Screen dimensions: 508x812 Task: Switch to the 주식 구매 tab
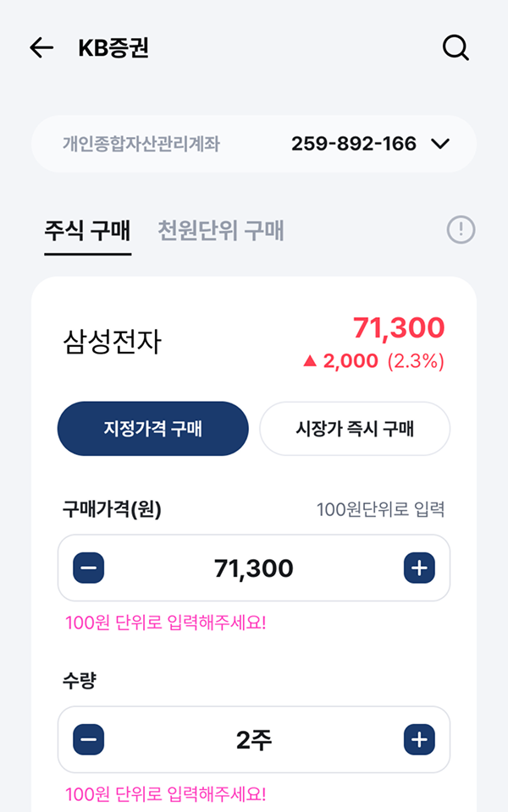point(87,230)
